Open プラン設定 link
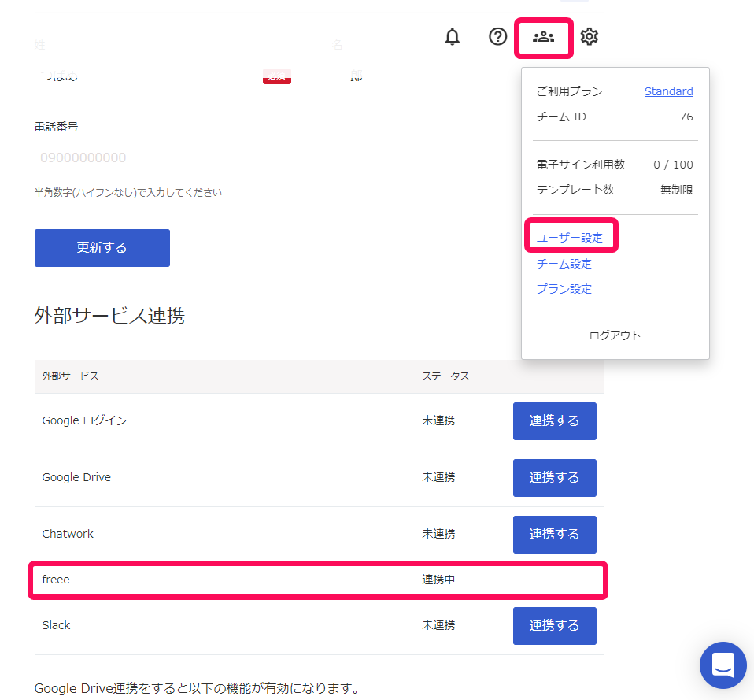This screenshot has height=700, width=754. 564,289
